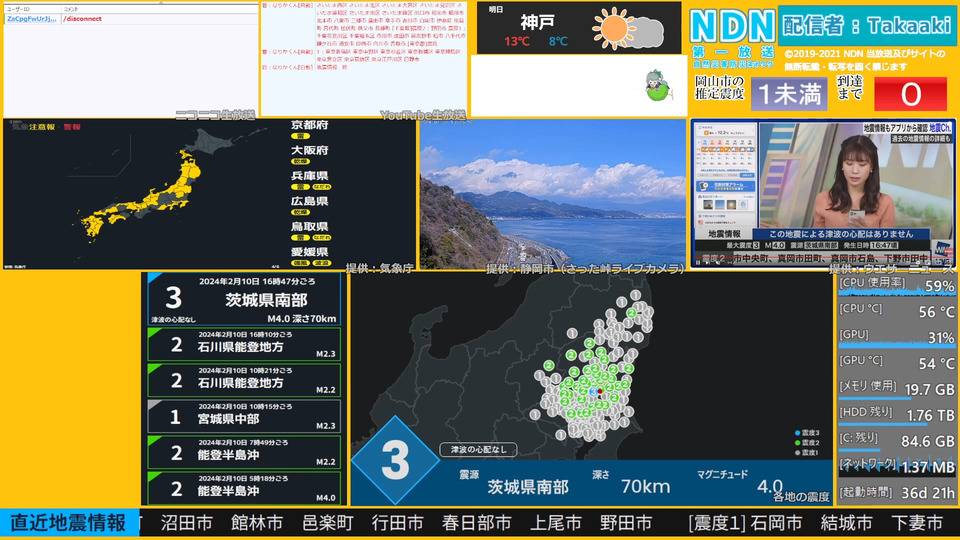Click the intensity 3 number for 茨城県南部 entry
Image resolution: width=960 pixels, height=540 pixels.
pos(174,299)
